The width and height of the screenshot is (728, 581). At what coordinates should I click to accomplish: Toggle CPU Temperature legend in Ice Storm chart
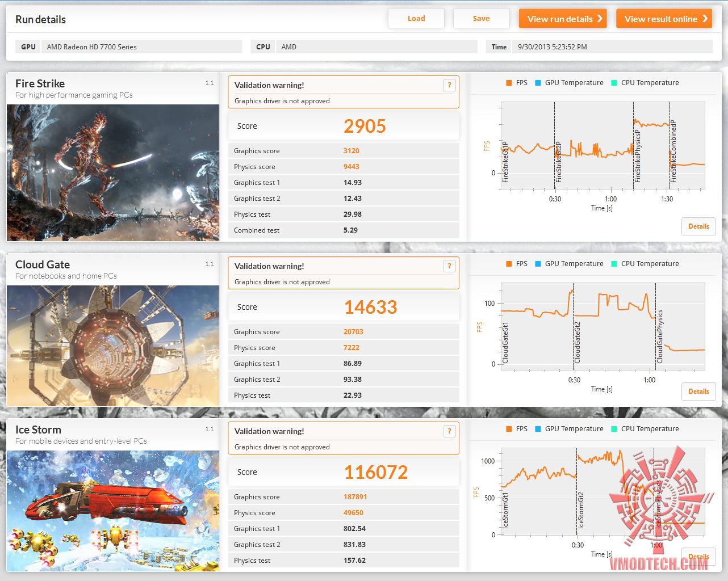pyautogui.click(x=645, y=429)
